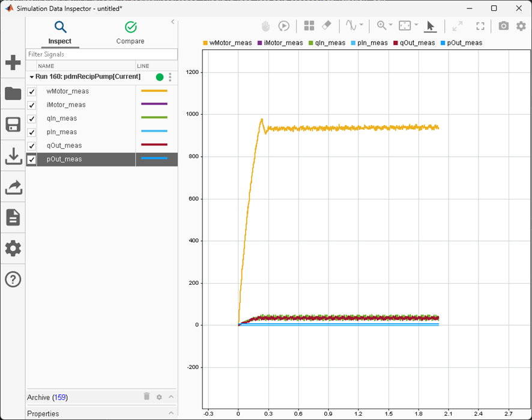Select the qOut_meas signal row
Image resolution: width=532 pixels, height=420 pixels.
[x=102, y=145]
